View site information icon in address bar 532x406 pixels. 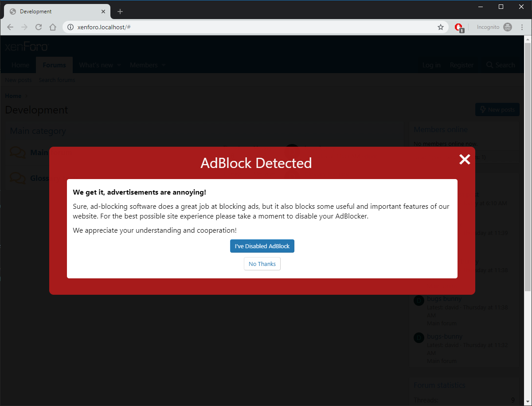point(70,27)
